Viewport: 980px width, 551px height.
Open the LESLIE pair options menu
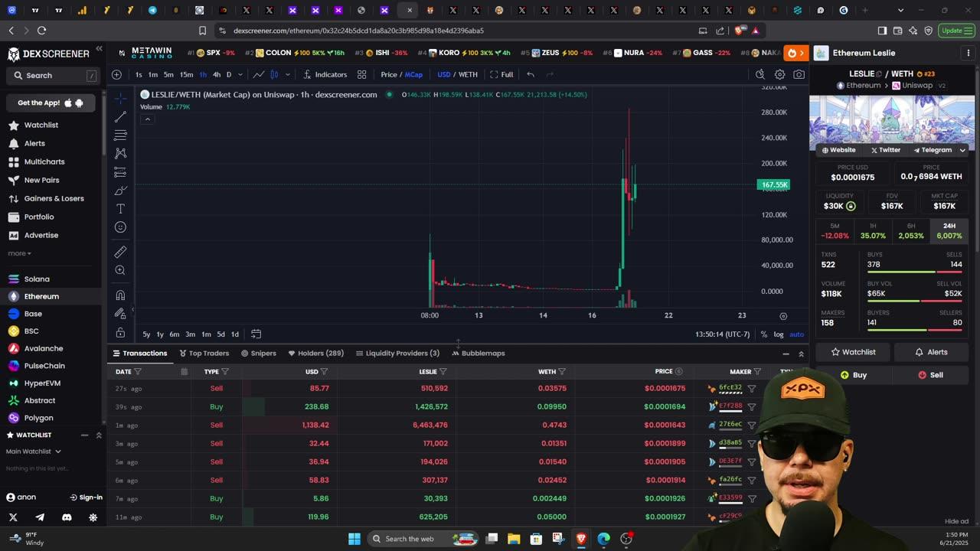tap(969, 53)
